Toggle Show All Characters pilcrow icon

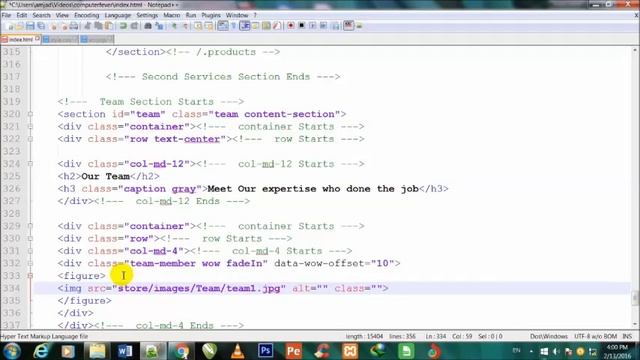point(234,26)
